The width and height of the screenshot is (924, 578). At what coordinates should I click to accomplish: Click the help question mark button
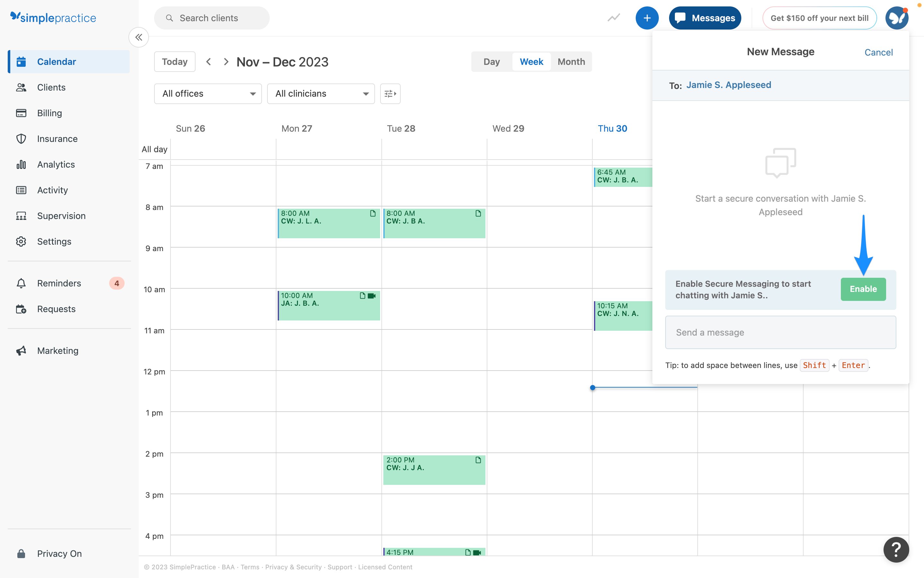[x=896, y=549]
